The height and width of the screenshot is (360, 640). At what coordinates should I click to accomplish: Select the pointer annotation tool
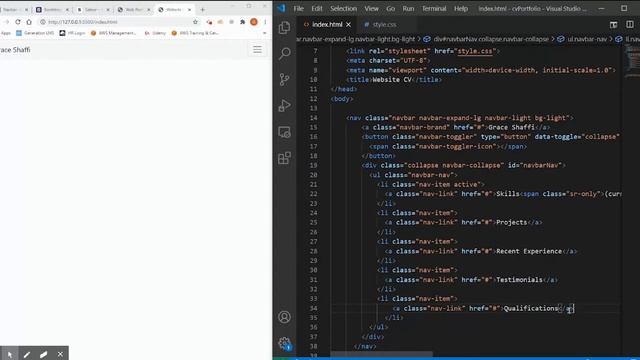click(x=10, y=354)
